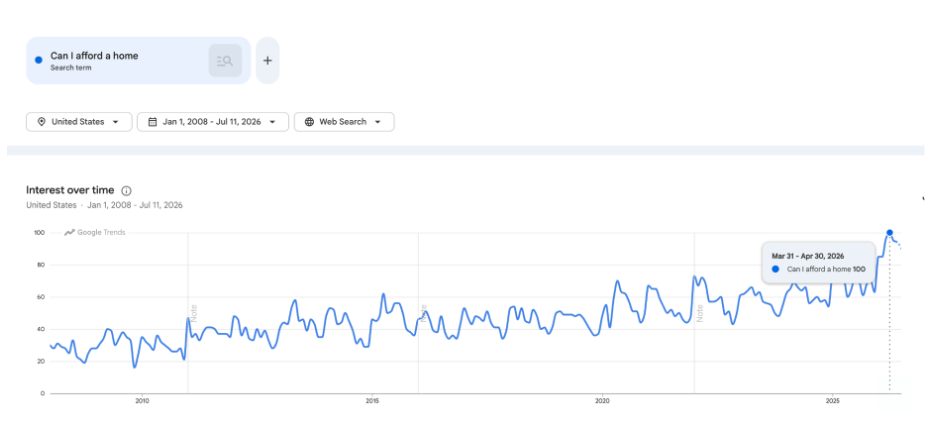Image resolution: width=929 pixels, height=439 pixels.
Task: Click the globe icon in Web Search filter
Action: click(309, 121)
